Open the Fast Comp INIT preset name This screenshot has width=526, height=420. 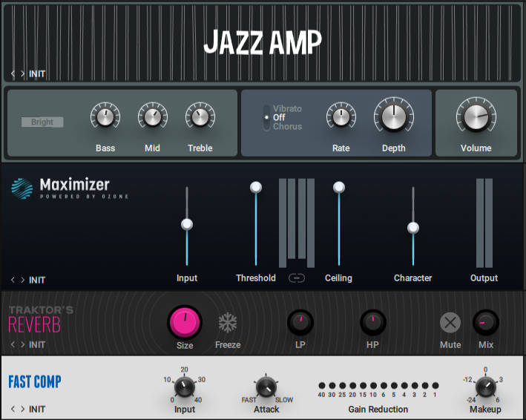pos(37,410)
